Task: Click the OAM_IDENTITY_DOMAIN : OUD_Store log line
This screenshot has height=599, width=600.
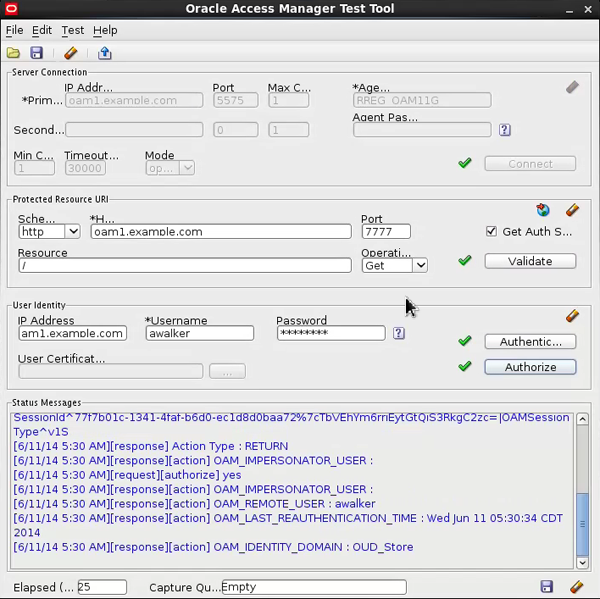Action: coord(213,547)
